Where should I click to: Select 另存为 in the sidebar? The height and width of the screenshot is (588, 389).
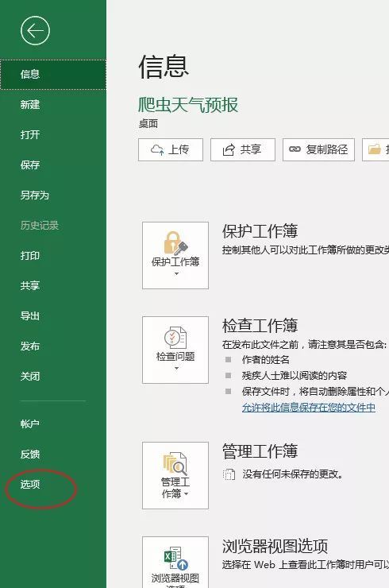(x=53, y=195)
